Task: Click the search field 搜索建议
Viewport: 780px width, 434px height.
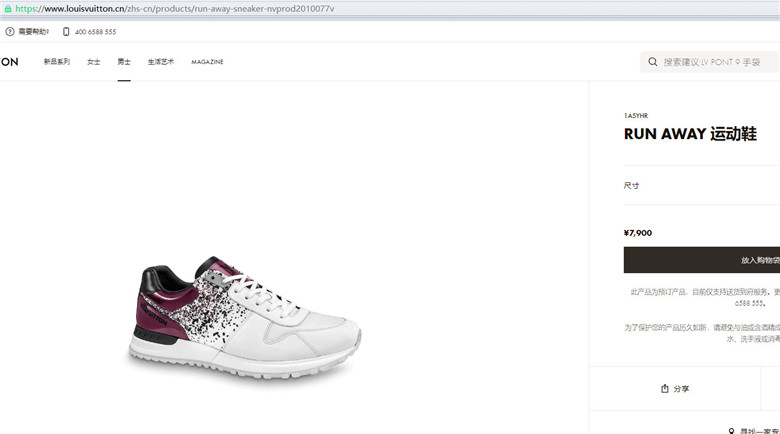Action: [709, 62]
